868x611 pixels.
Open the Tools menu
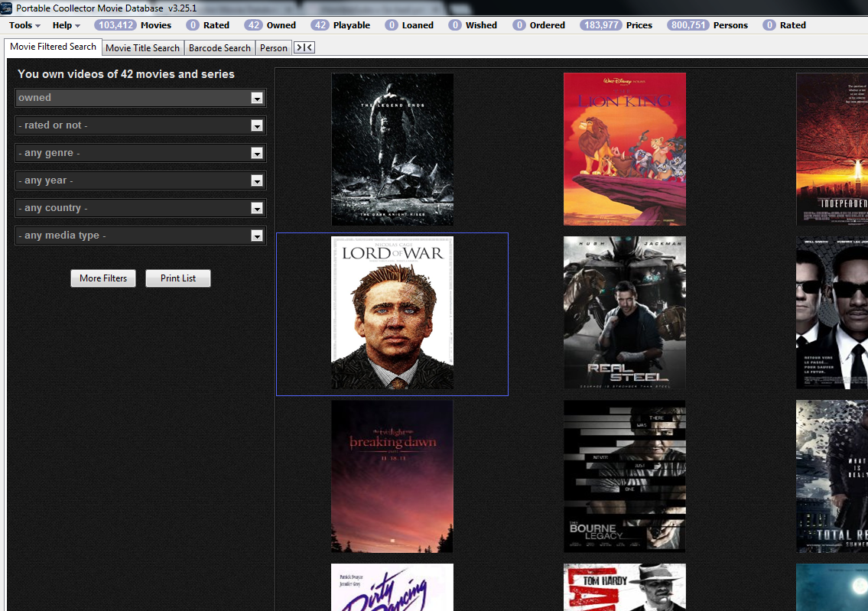click(x=24, y=25)
